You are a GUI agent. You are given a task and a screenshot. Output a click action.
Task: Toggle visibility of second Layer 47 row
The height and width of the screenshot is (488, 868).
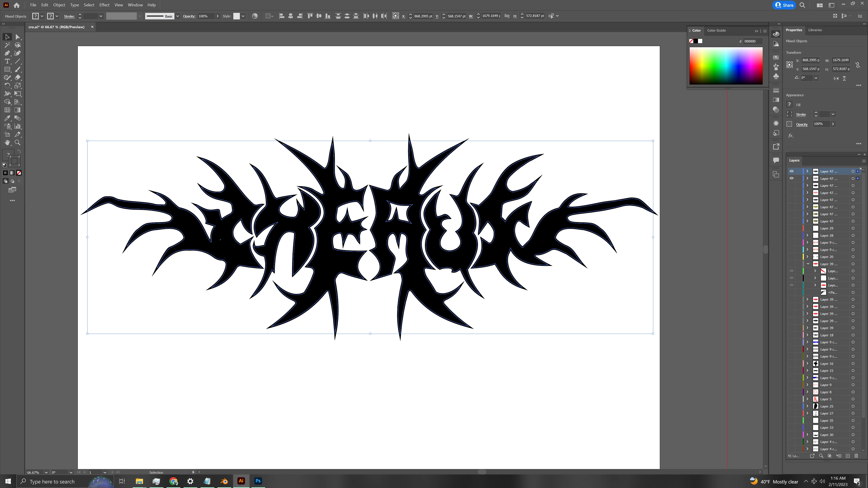point(792,178)
